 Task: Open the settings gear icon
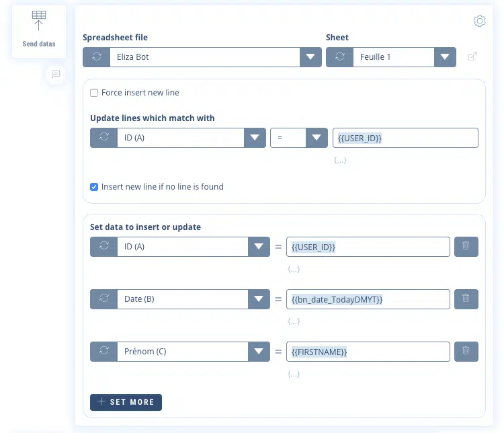coord(480,22)
